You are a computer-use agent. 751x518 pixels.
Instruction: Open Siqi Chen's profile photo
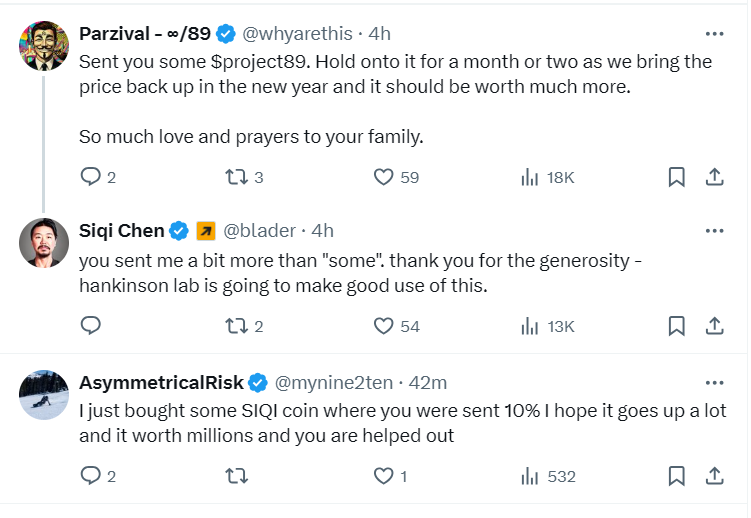[x=44, y=242]
